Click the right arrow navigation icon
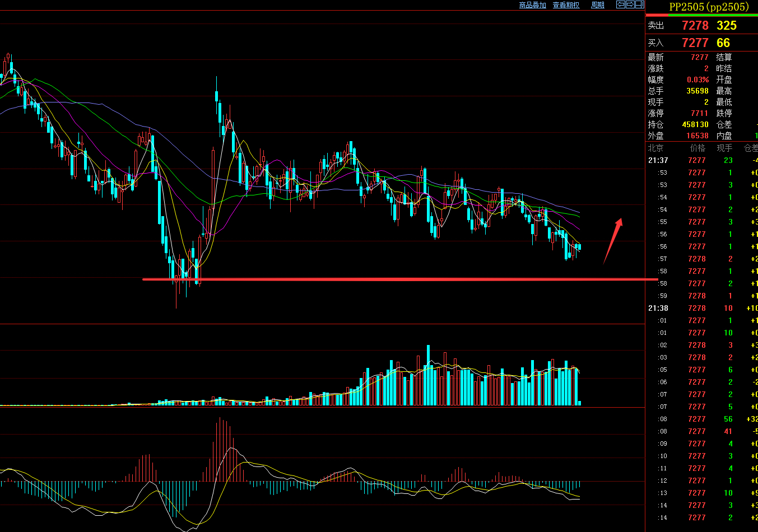758x532 pixels. [x=630, y=4]
